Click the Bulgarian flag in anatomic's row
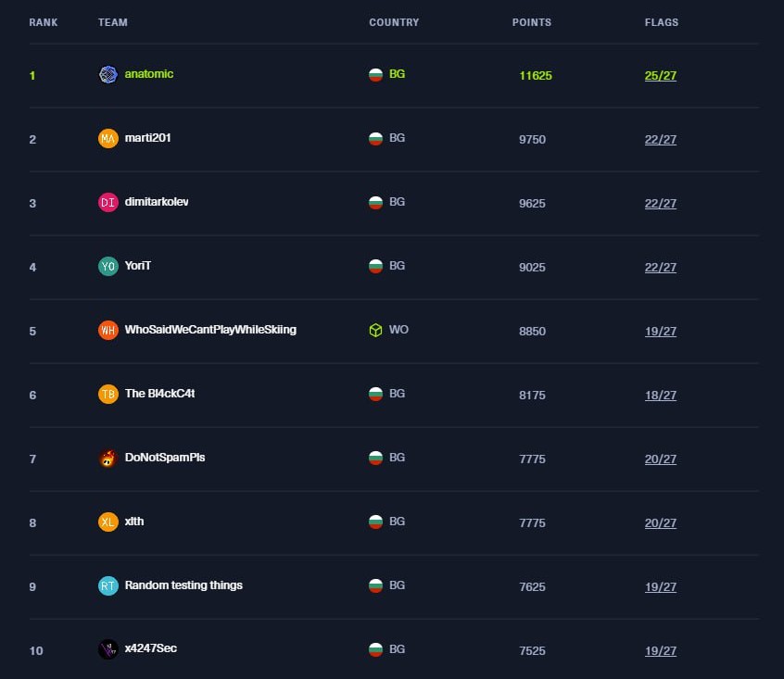Viewport: 784px width, 679px height. [x=375, y=74]
